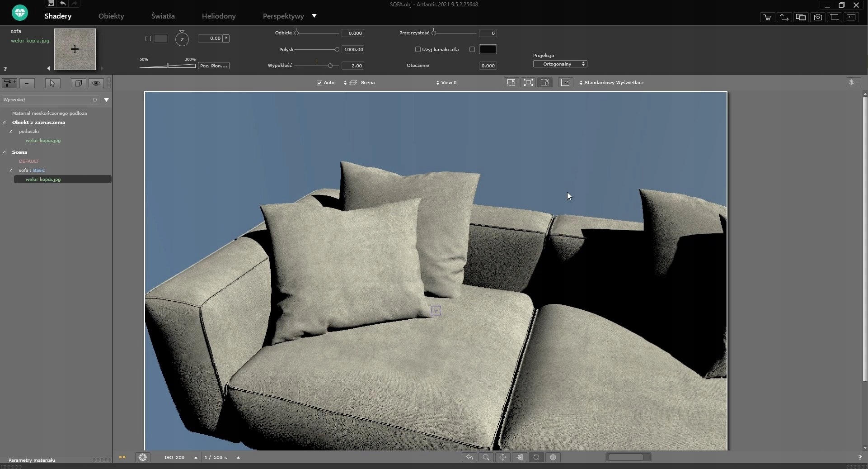This screenshot has width=868, height=469.
Task: Select the arrow pointer selection tool
Action: (x=52, y=83)
